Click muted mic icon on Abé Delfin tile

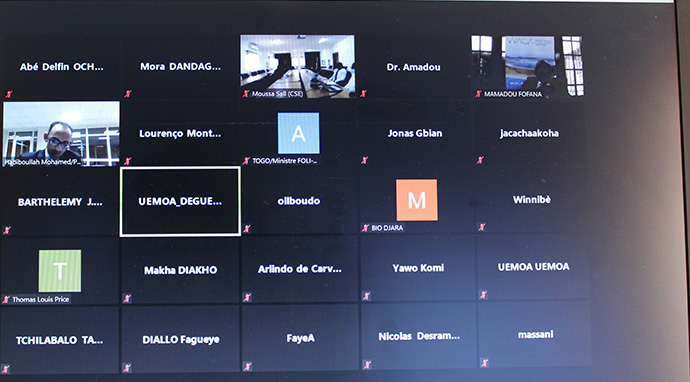click(9, 94)
